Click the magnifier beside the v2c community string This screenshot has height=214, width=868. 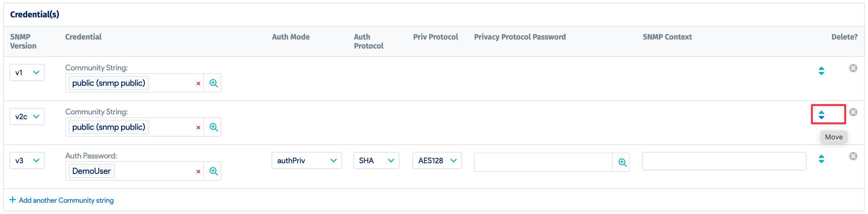[213, 127]
